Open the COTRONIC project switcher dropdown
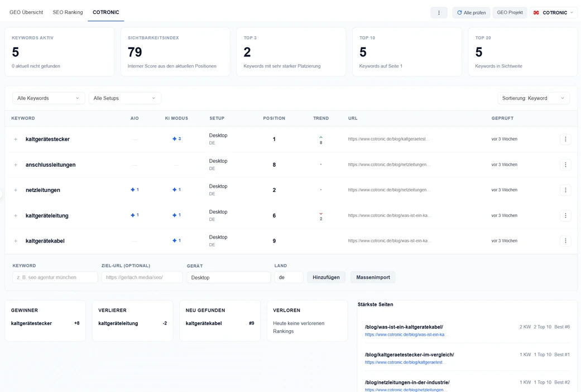581x392 pixels. pyautogui.click(x=554, y=13)
